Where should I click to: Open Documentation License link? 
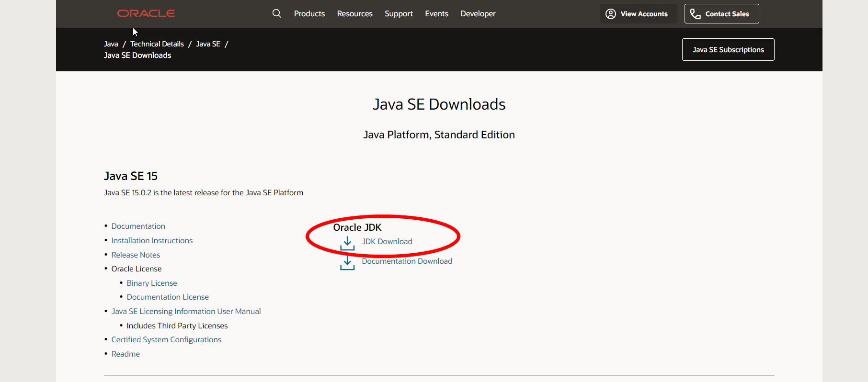pyautogui.click(x=168, y=297)
